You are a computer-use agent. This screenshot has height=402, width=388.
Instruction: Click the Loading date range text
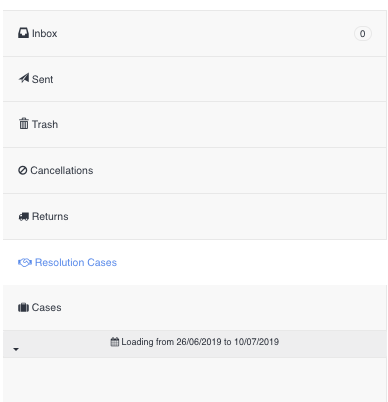(200, 342)
